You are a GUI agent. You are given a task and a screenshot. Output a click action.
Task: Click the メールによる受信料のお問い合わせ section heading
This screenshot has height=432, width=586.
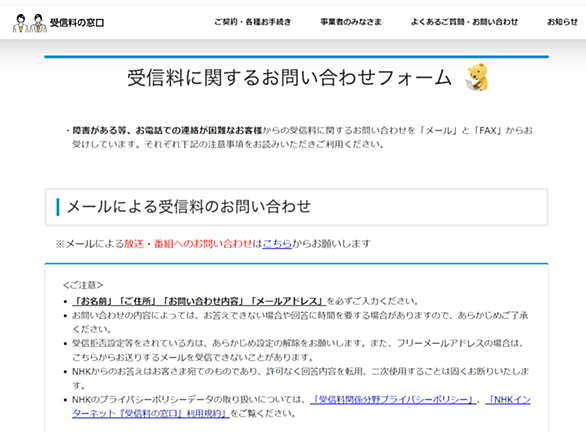click(189, 207)
